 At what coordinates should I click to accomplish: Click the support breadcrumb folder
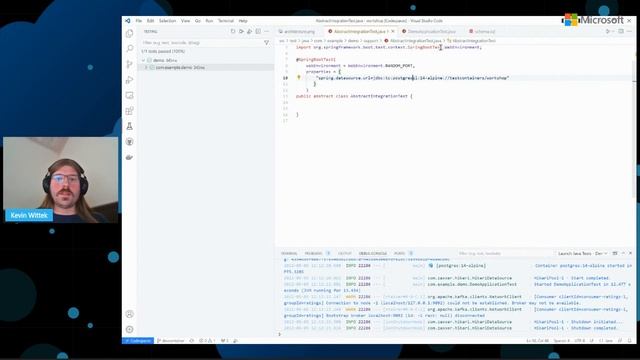[371, 41]
